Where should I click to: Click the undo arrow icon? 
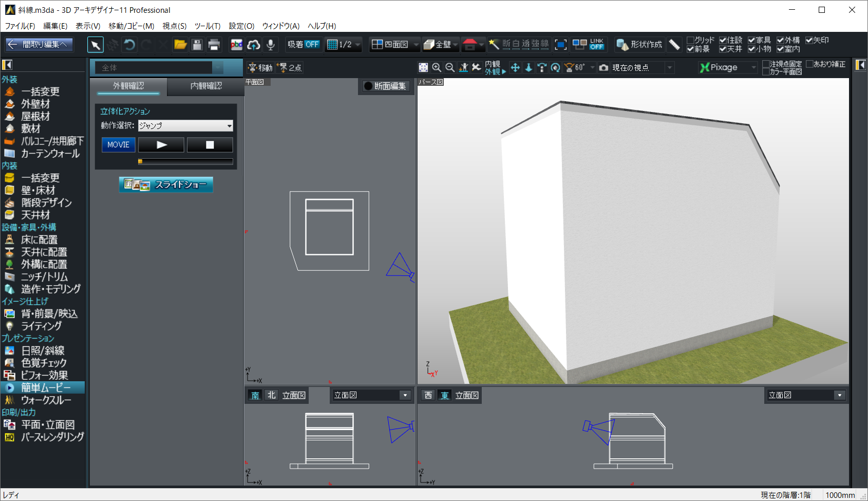129,45
